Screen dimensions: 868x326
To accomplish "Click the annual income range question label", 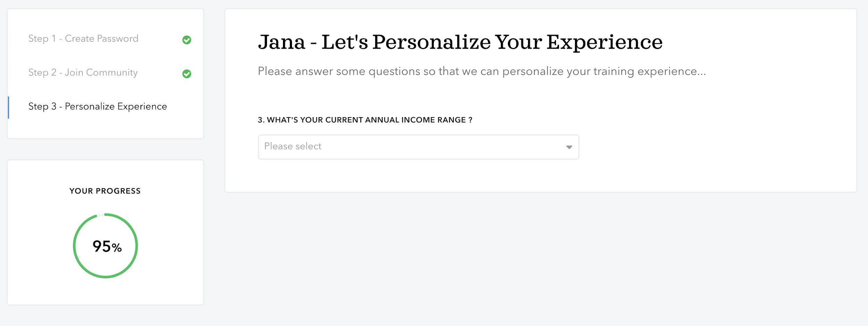I will click(365, 120).
